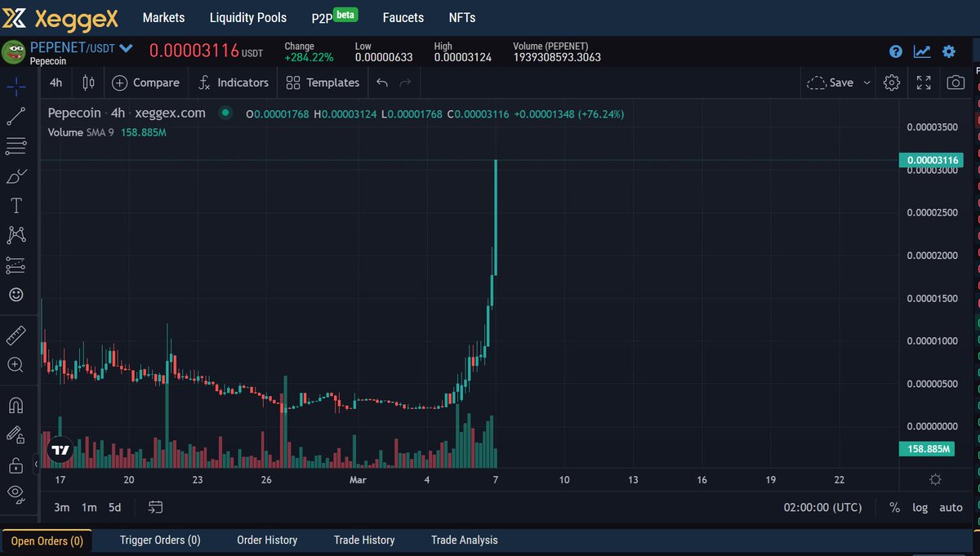Switch to Open Orders (0) tab
The image size is (980, 556).
click(x=47, y=540)
